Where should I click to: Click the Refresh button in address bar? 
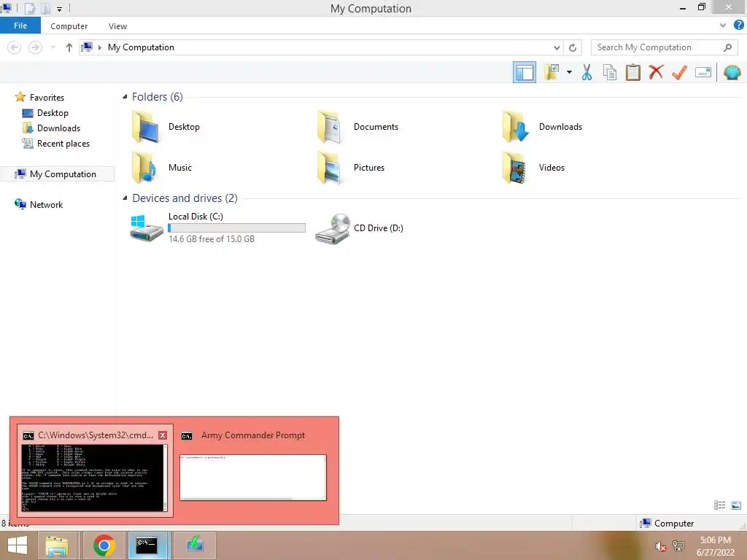tap(573, 47)
